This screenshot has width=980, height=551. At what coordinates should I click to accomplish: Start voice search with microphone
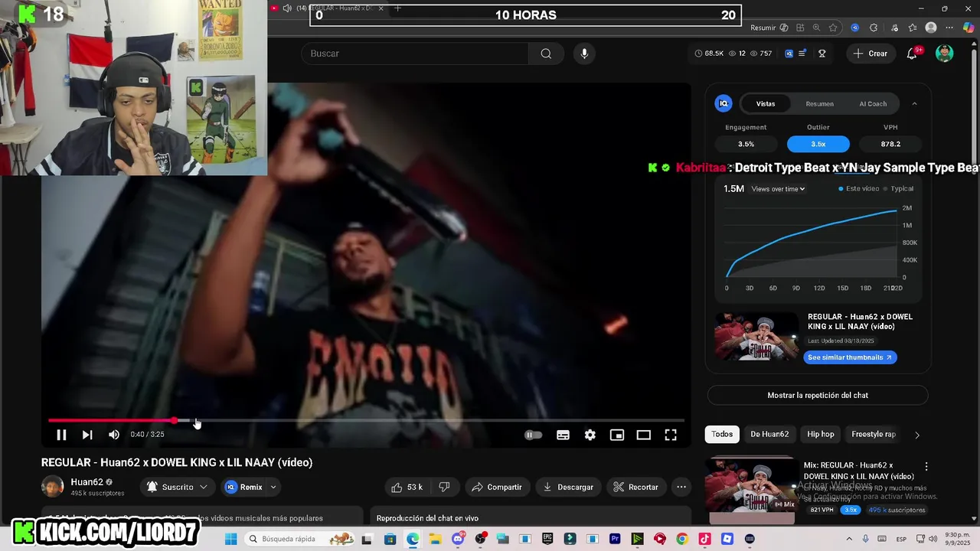584,54
